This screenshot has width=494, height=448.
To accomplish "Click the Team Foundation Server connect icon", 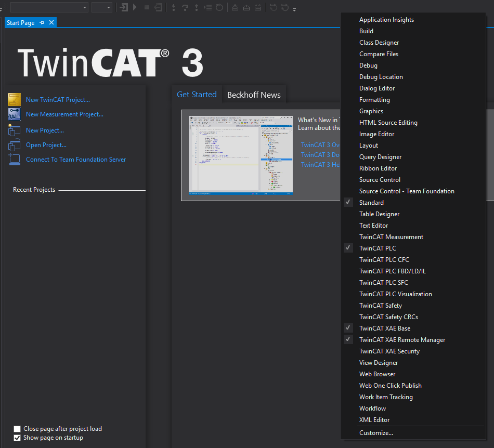I will (15, 160).
